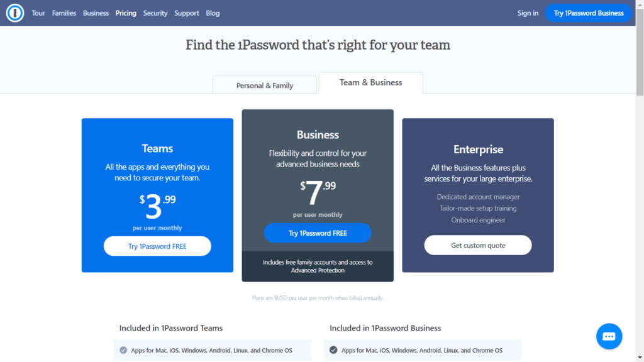Visit the Blog from the navigation
Image resolution: width=644 pixels, height=362 pixels.
tap(213, 13)
